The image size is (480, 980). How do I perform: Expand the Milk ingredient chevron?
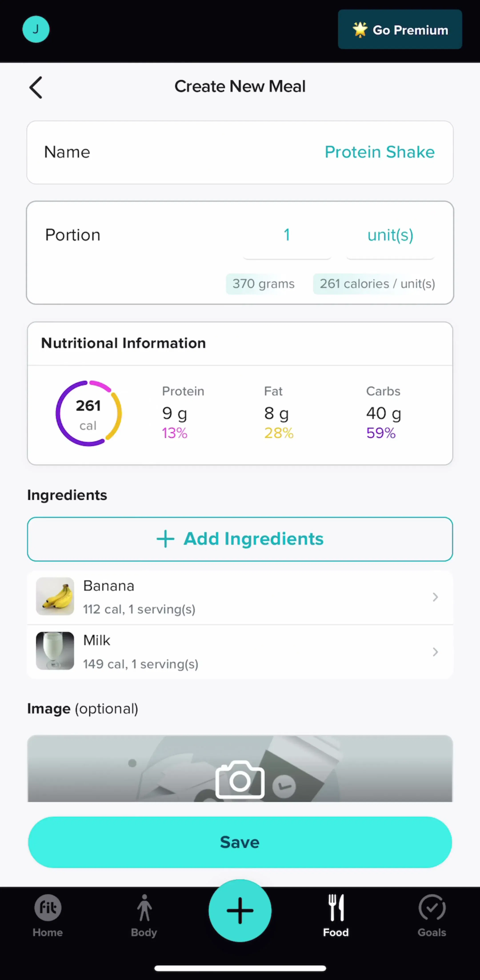click(435, 652)
